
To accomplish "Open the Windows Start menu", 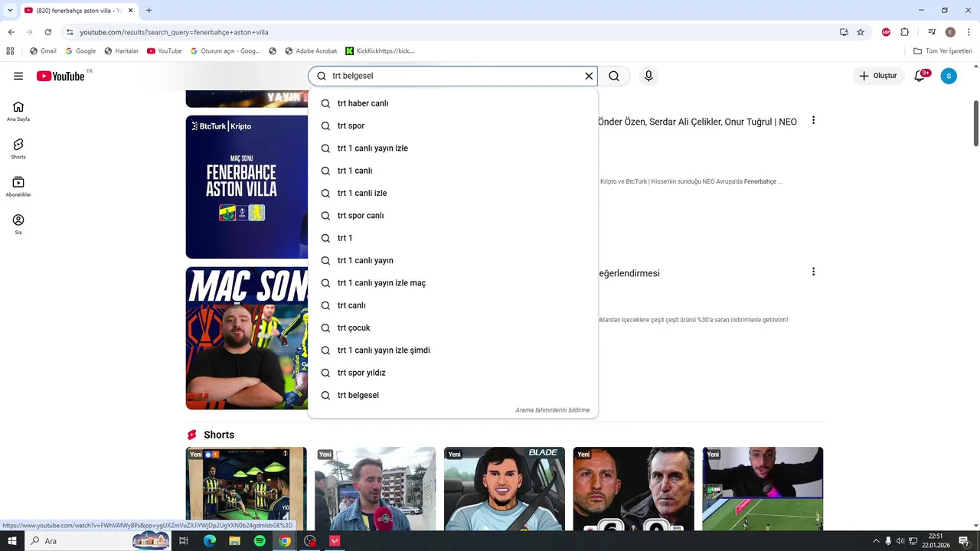I will [11, 541].
